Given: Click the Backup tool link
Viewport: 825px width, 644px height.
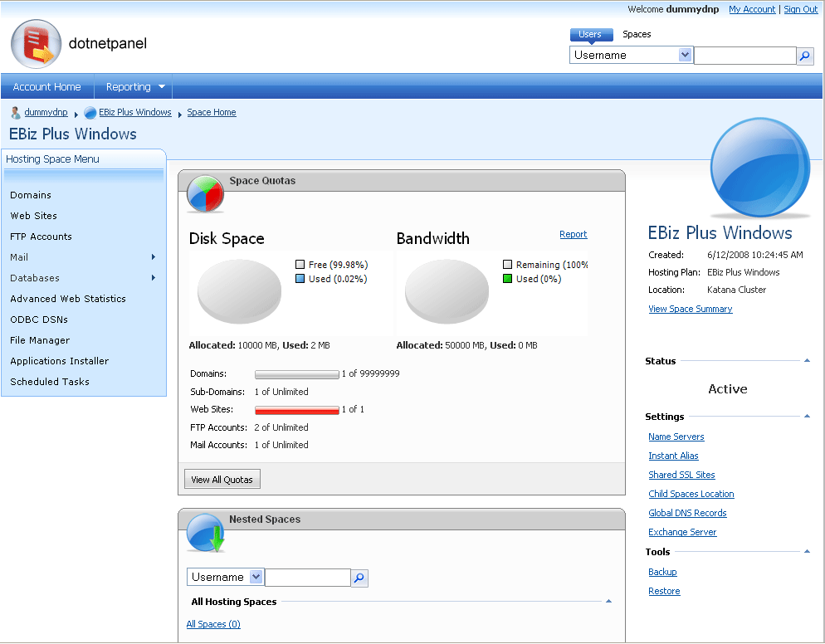Looking at the screenshot, I should [662, 572].
